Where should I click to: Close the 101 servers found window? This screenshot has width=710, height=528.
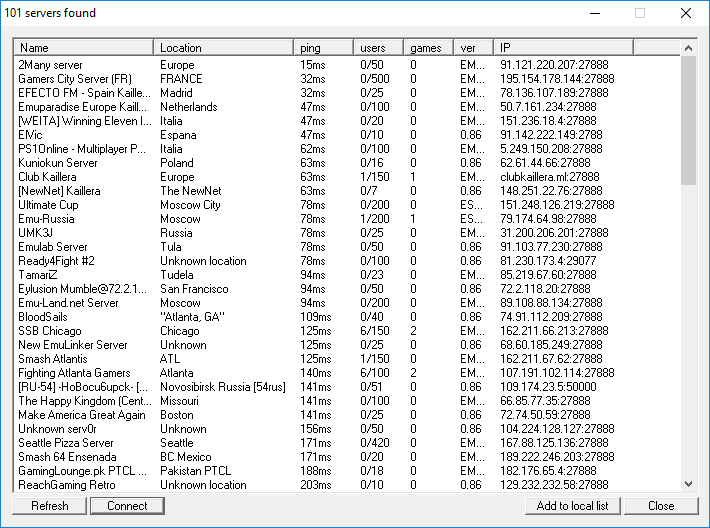tap(686, 13)
